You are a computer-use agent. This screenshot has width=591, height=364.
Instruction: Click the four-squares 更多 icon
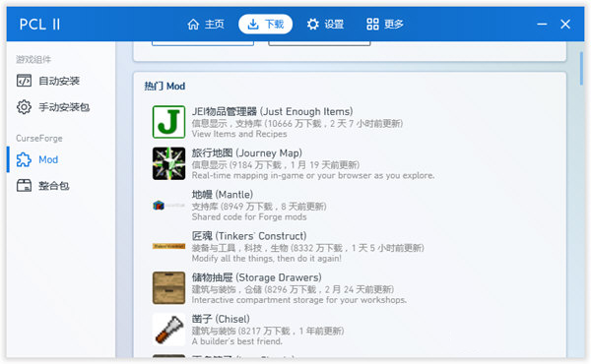pos(372,24)
